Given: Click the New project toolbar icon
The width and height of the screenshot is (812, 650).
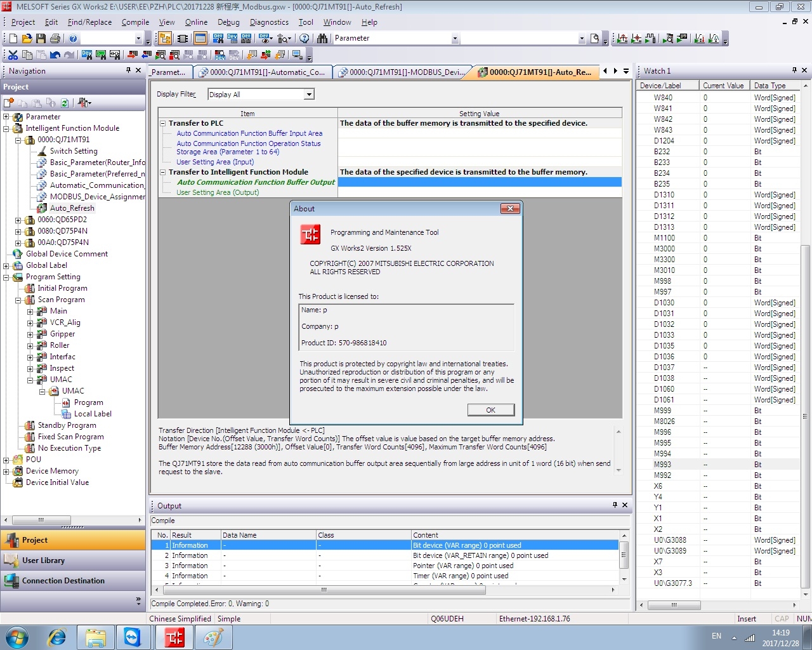Looking at the screenshot, I should [13, 39].
